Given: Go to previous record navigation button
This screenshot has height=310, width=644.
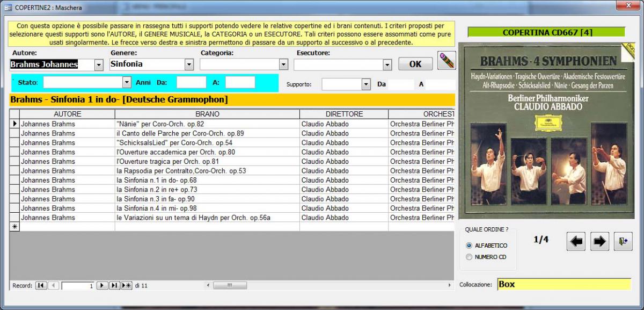Looking at the screenshot, I should pyautogui.click(x=54, y=285).
